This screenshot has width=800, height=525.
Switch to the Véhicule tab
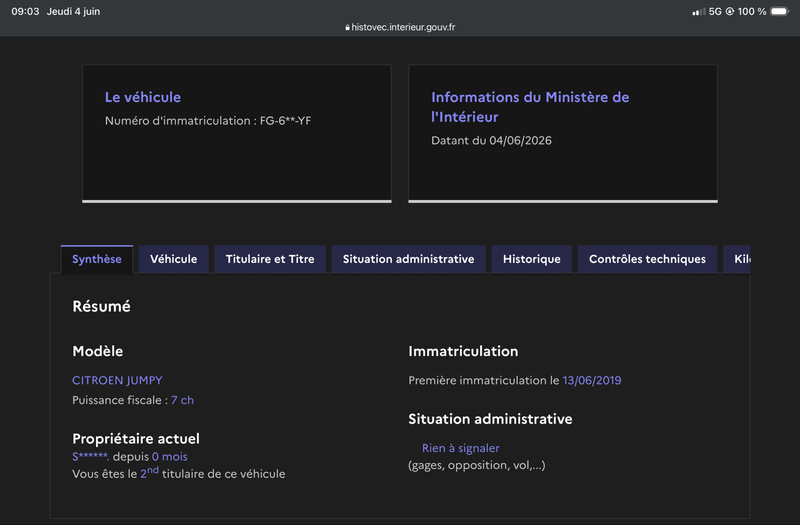click(x=173, y=259)
